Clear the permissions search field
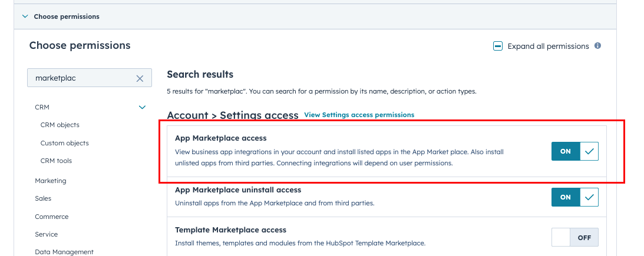644x256 pixels. click(x=140, y=78)
